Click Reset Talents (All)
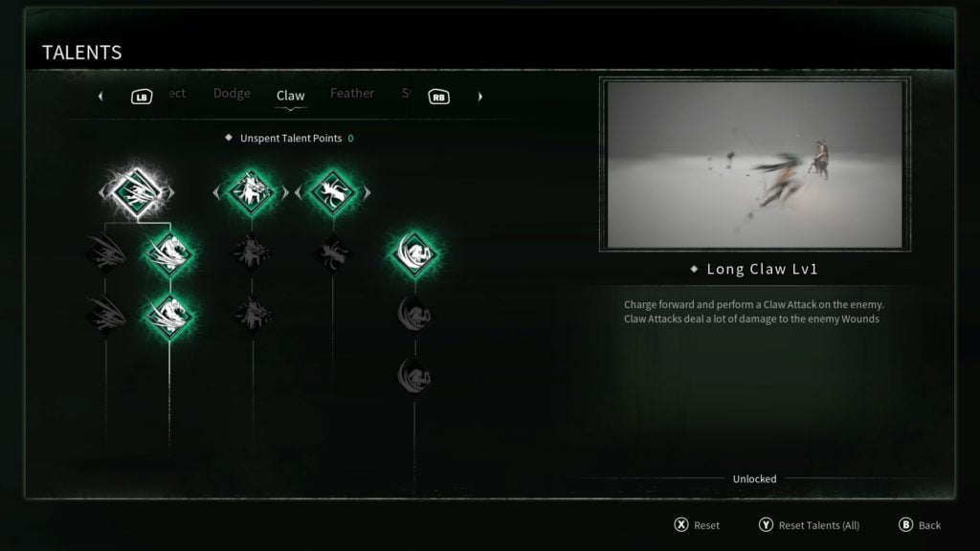This screenshot has width=980, height=551. [x=809, y=525]
